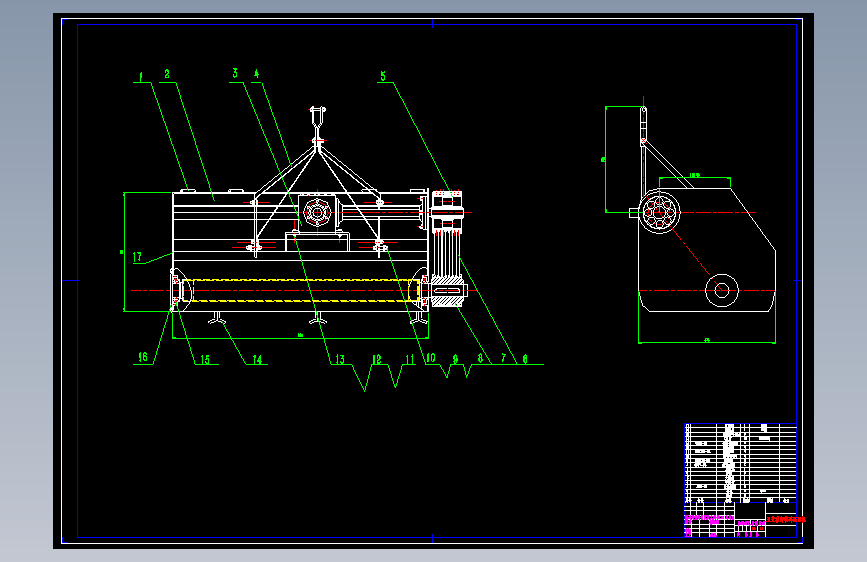Image resolution: width=867 pixels, height=562 pixels.
Task: Click part callout number 3
Action: (235, 74)
